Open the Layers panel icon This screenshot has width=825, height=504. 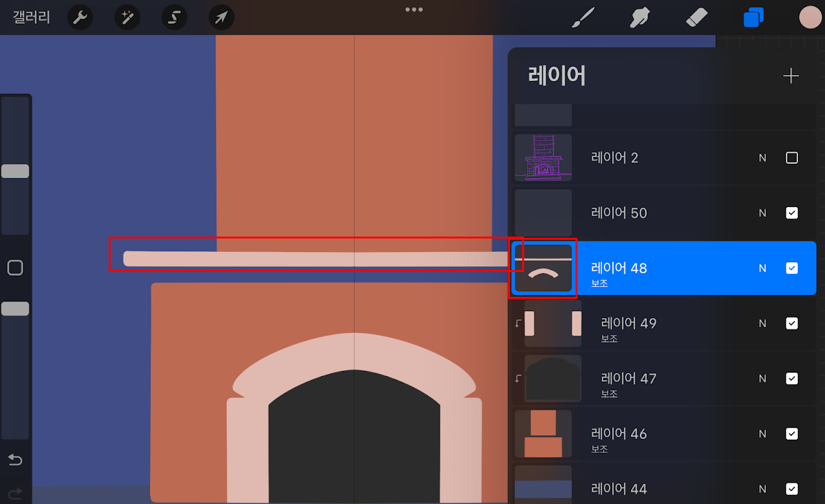pos(754,17)
